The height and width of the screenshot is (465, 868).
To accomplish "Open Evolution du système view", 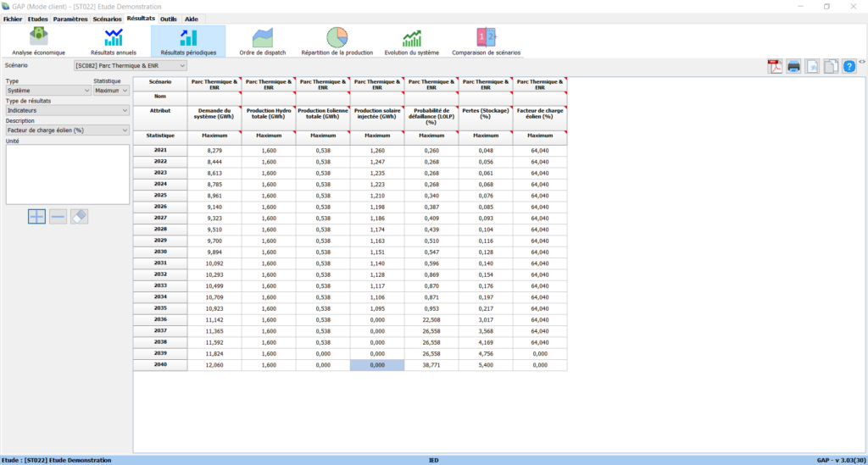I will pyautogui.click(x=412, y=42).
